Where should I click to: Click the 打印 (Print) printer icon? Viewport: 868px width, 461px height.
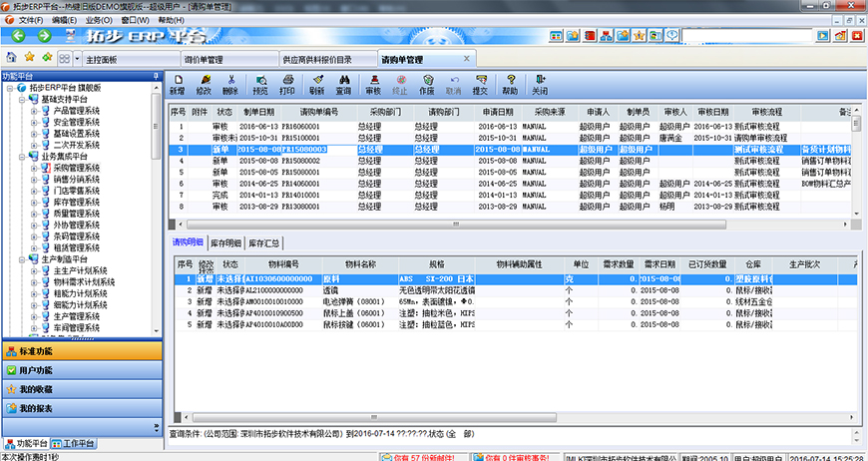point(287,84)
